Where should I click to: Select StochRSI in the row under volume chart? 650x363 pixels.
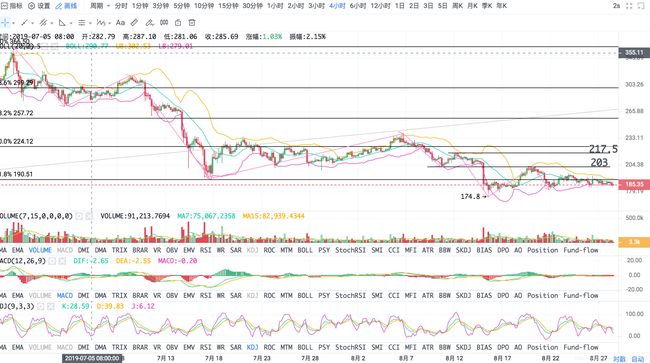pos(350,250)
